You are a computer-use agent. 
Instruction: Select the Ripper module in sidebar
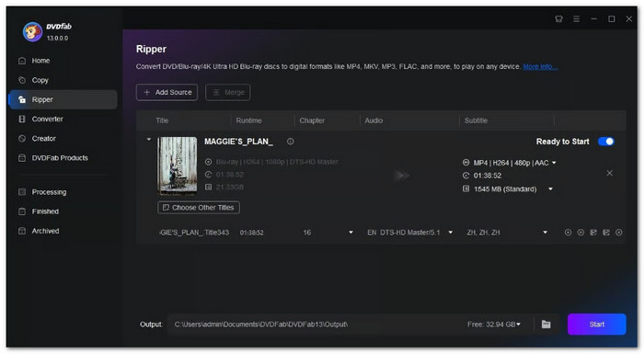(x=63, y=99)
